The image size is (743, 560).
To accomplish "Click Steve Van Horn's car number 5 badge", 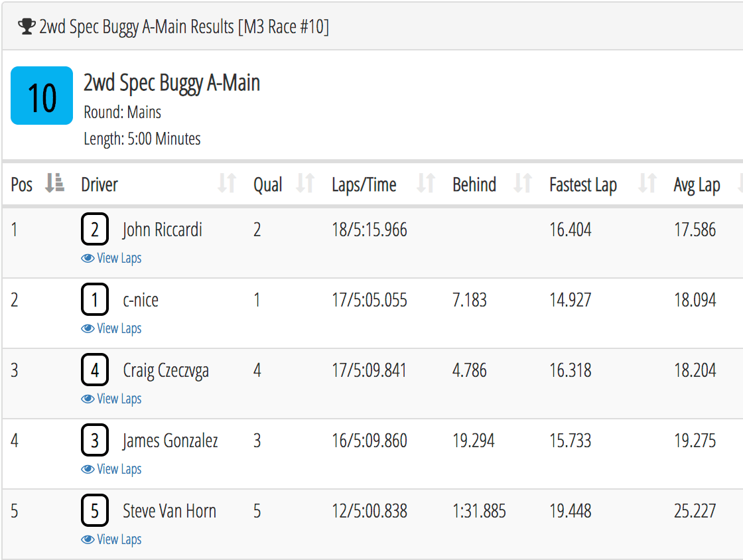I will point(95,511).
